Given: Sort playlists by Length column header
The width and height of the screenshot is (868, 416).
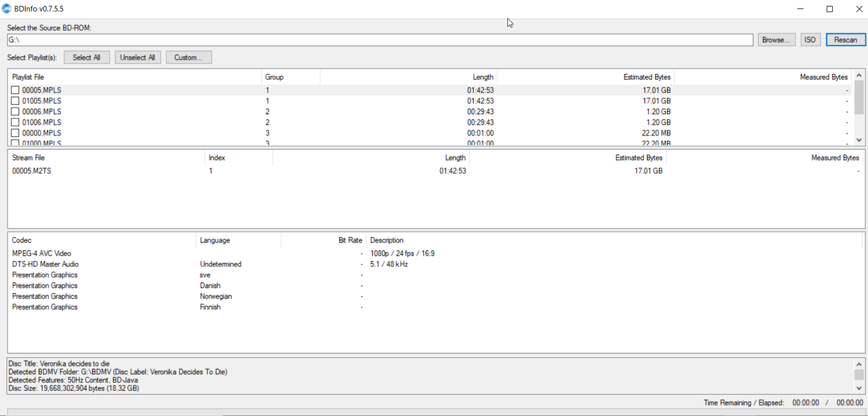Looking at the screenshot, I should pos(409,77).
